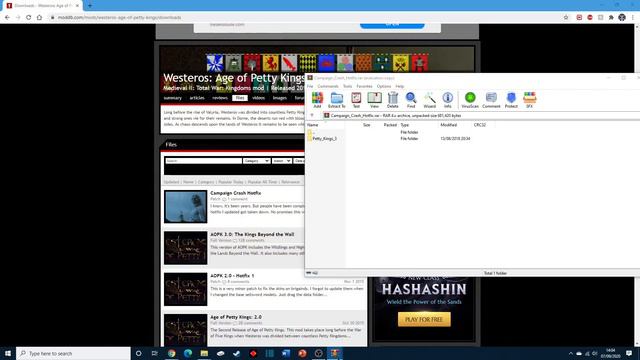Click WinRAR's SFX icon
This screenshot has width=640, height=360.
(529, 100)
